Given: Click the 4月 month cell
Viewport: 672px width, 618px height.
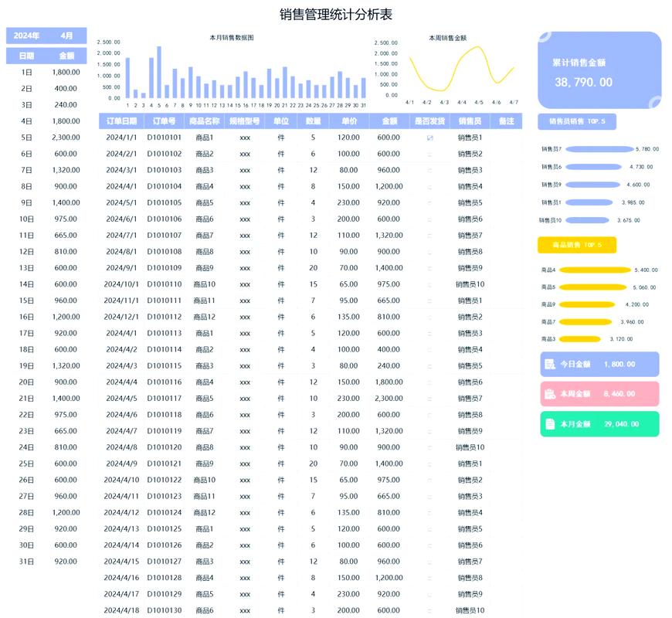Looking at the screenshot, I should pyautogui.click(x=66, y=36).
